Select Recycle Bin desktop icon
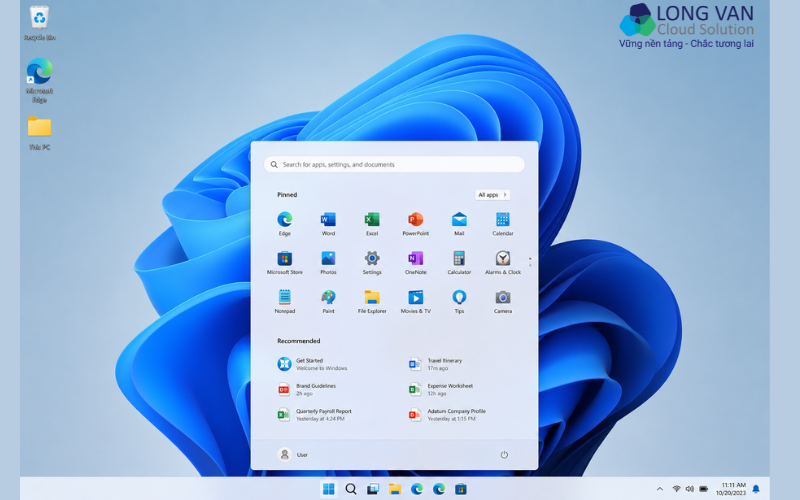Image resolution: width=800 pixels, height=500 pixels. click(x=39, y=23)
